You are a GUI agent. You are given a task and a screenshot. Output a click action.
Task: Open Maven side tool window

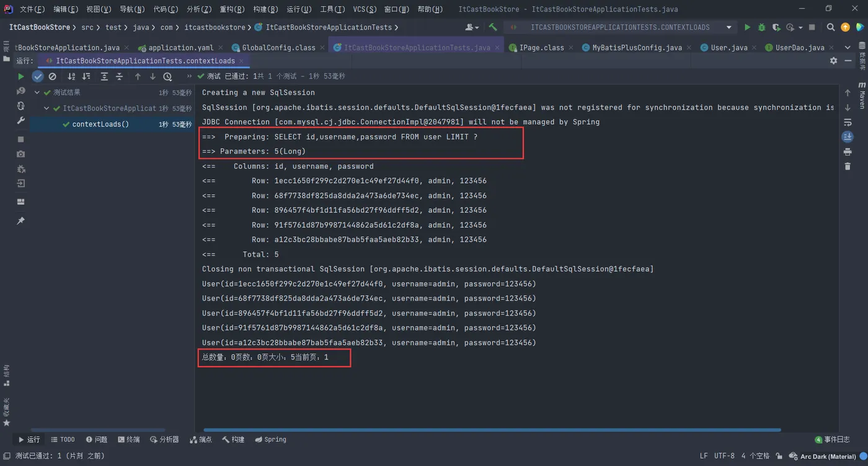(x=862, y=94)
